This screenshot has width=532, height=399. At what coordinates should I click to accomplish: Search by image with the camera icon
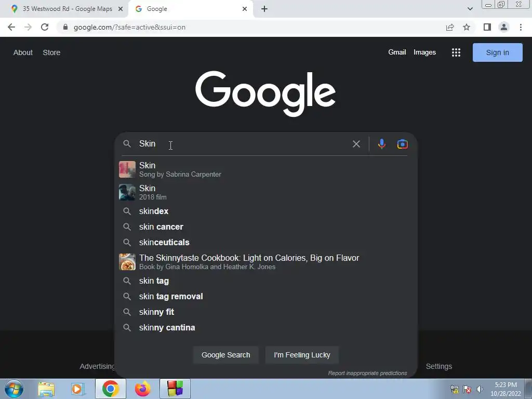pos(403,144)
